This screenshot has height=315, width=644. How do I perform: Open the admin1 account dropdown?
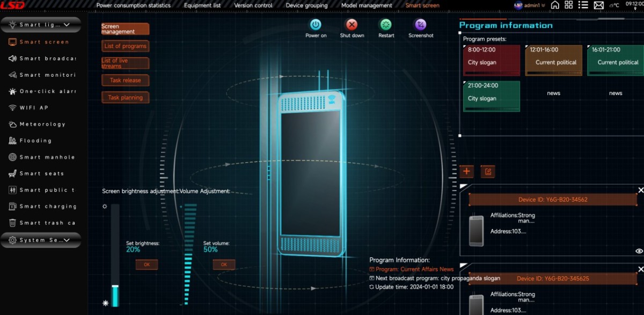(531, 5)
